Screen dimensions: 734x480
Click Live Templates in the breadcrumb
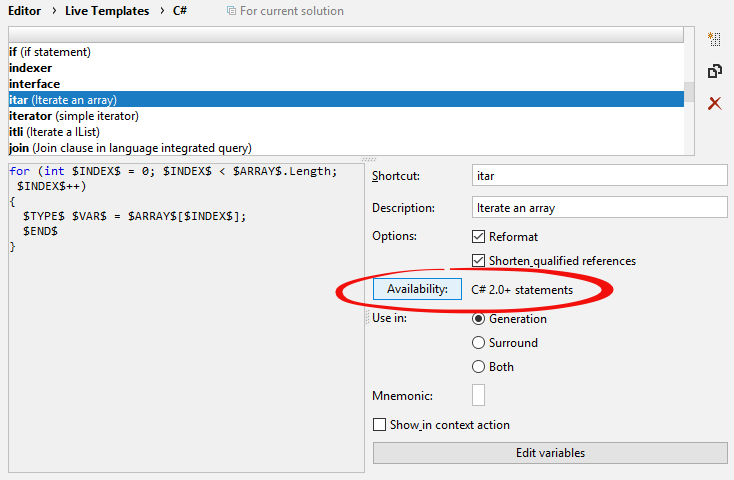(x=107, y=11)
